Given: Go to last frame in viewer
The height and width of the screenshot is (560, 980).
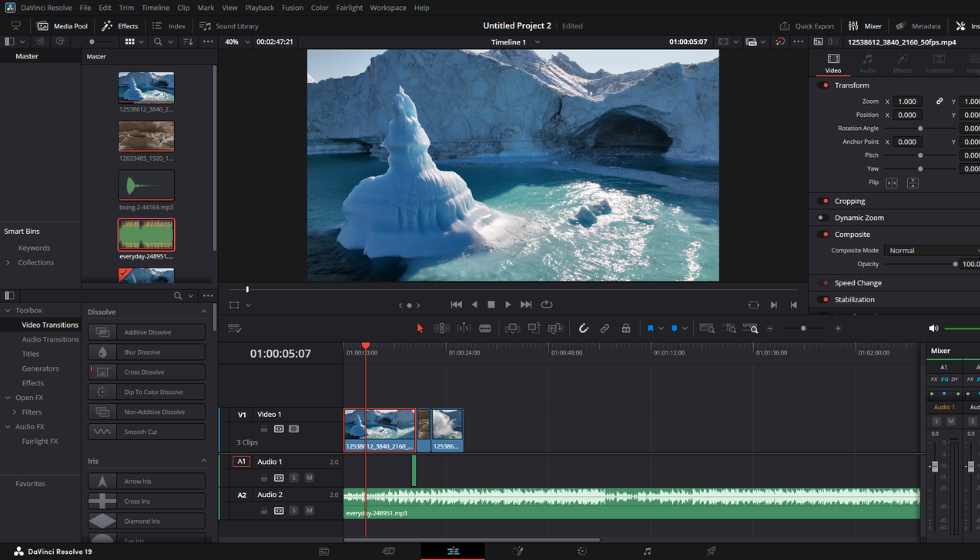Looking at the screenshot, I should coord(526,304).
